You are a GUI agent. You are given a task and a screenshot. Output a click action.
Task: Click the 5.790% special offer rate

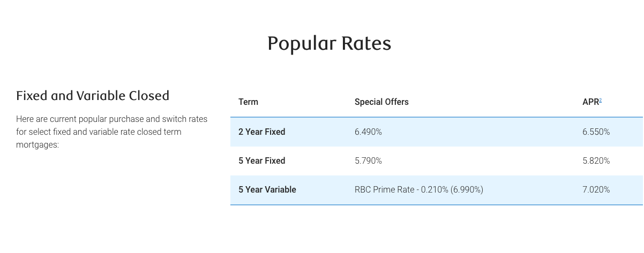click(368, 160)
